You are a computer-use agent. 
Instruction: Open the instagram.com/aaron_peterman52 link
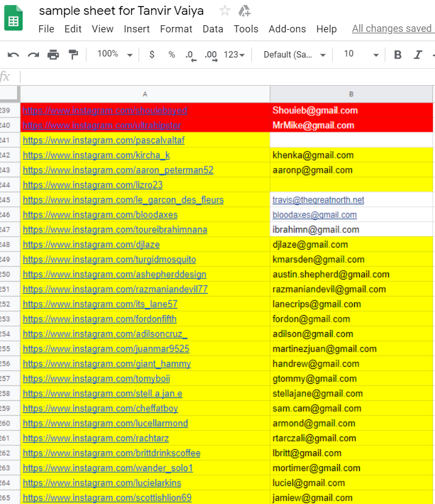(x=118, y=170)
